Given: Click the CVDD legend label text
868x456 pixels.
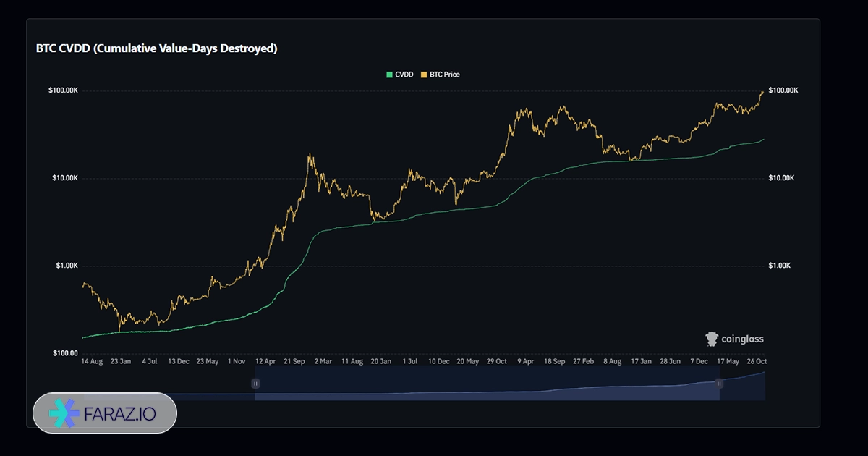Looking at the screenshot, I should coord(404,75).
